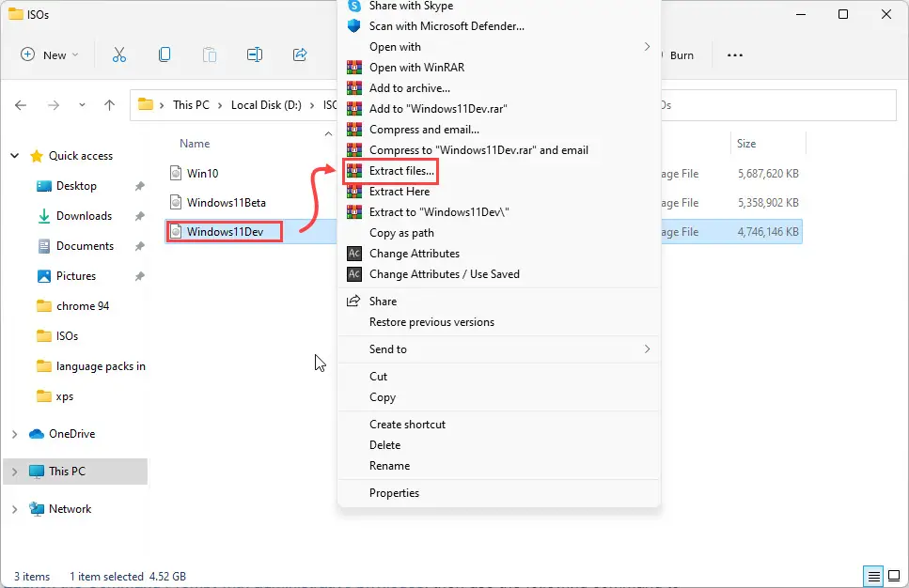This screenshot has height=588, width=909.
Task: Select OneDrive in navigation pane
Action: (x=71, y=434)
